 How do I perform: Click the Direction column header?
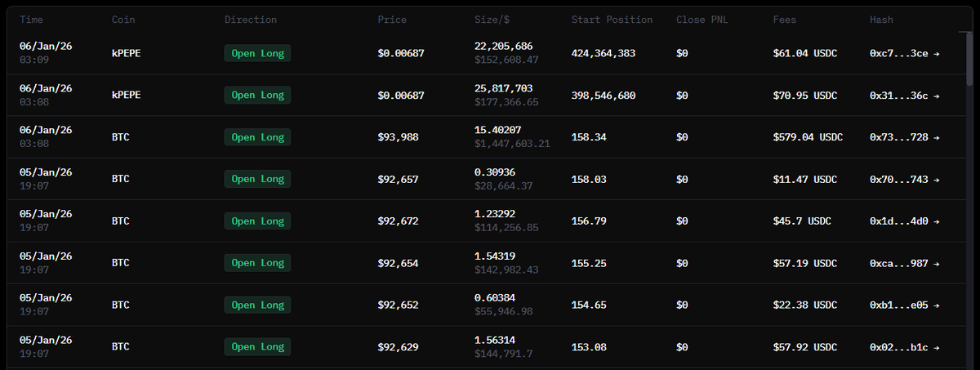[251, 20]
